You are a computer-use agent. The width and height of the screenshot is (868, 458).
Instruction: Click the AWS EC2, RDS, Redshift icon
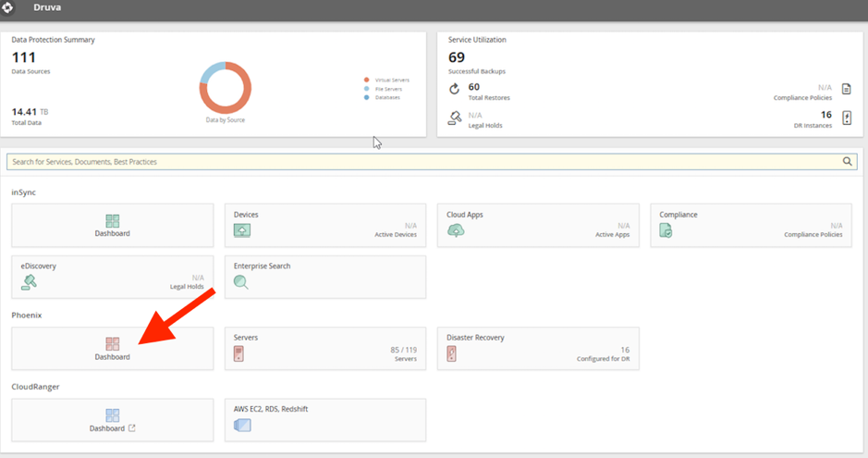(242, 425)
